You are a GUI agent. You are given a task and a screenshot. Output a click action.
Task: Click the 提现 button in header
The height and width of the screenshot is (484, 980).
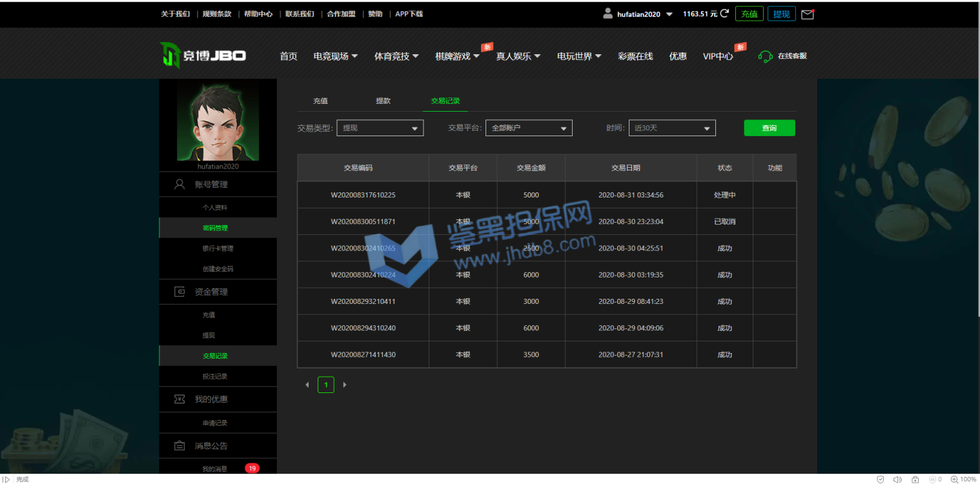pos(781,14)
